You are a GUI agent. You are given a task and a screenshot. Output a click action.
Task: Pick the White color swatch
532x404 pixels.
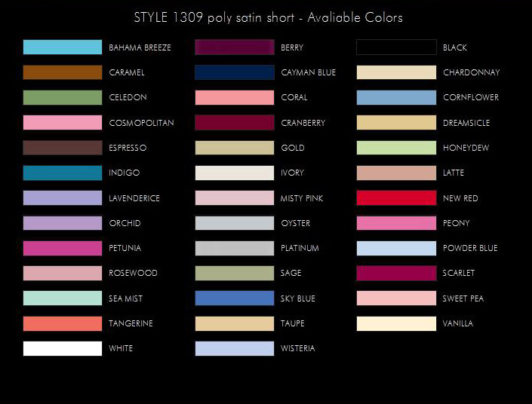pyautogui.click(x=63, y=348)
